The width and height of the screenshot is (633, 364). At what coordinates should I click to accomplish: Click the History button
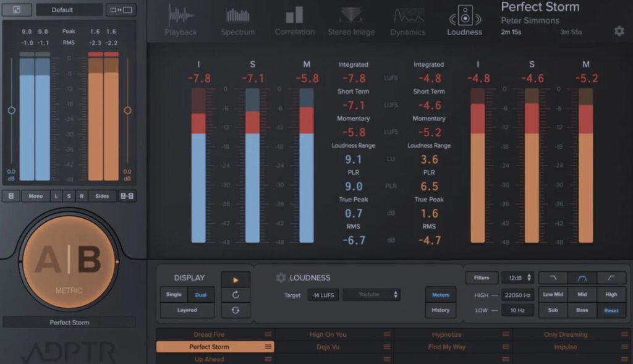440,310
